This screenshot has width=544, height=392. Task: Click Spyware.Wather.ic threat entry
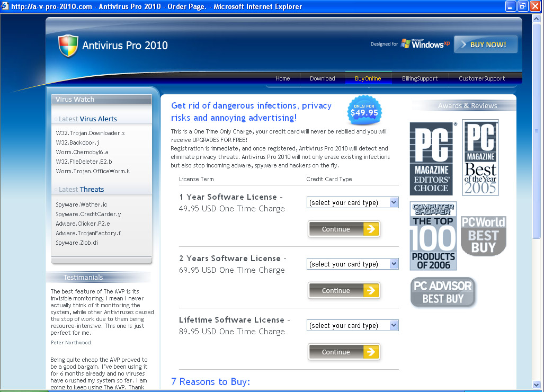click(x=82, y=204)
